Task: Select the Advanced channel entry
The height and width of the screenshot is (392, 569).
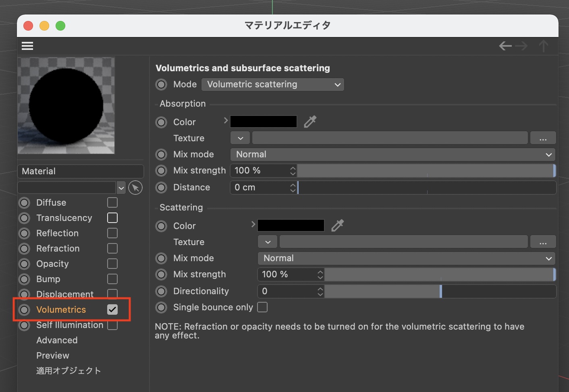Action: 57,340
